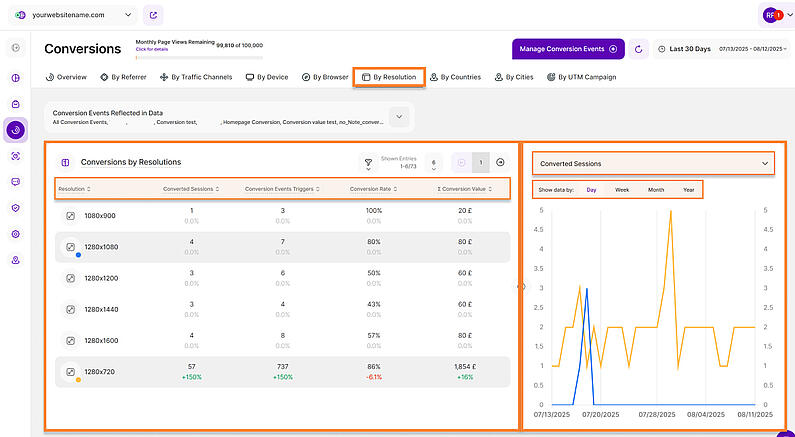
Task: Open website in new tab icon
Action: [153, 15]
